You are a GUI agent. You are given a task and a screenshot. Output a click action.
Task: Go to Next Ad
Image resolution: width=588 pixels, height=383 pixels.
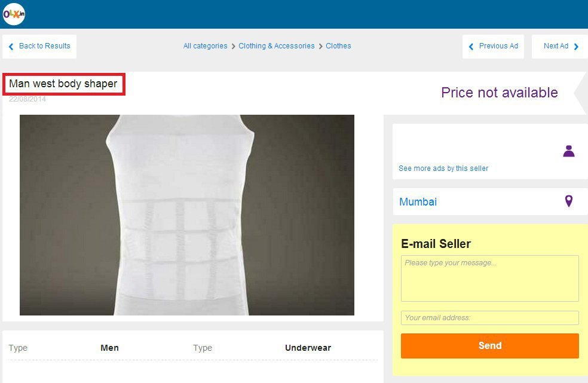pos(560,46)
